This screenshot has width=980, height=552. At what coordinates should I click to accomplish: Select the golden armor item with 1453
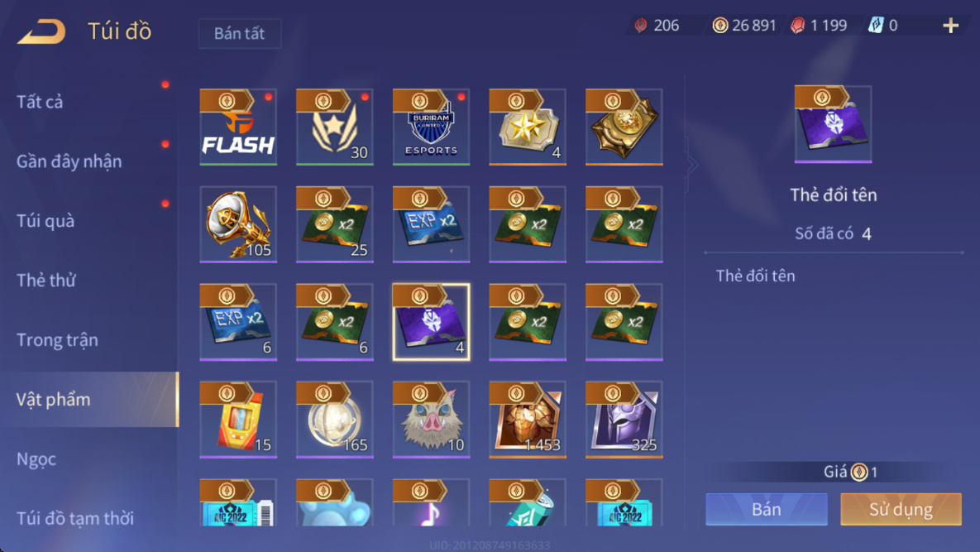pos(528,420)
